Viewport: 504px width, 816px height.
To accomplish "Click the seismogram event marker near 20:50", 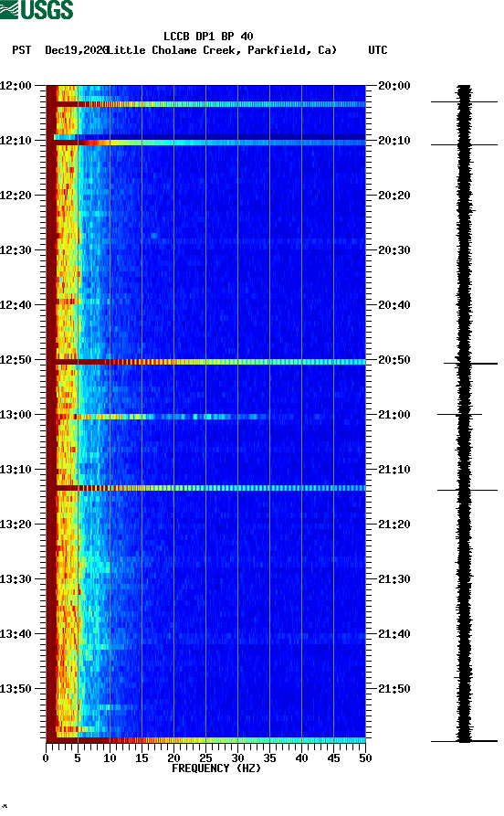I will point(470,364).
